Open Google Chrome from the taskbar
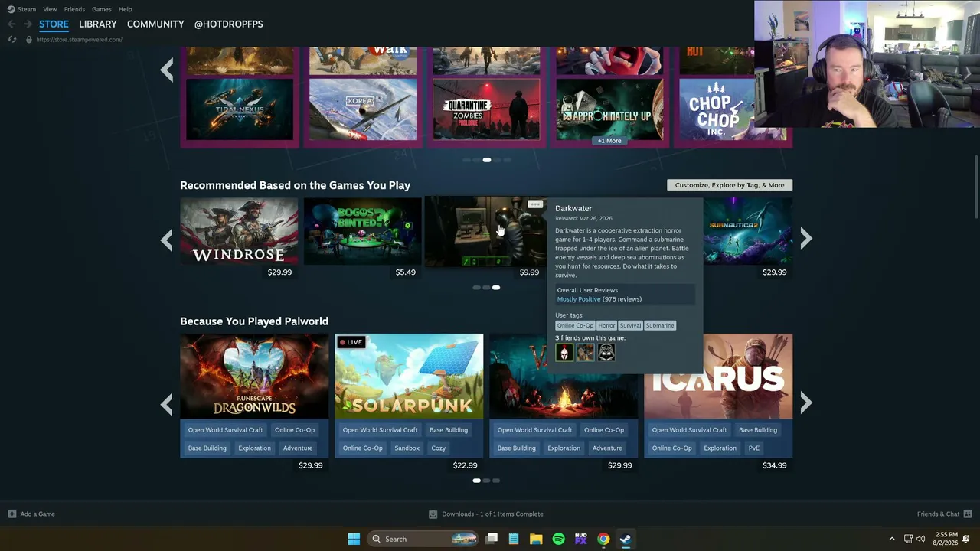 pos(603,539)
